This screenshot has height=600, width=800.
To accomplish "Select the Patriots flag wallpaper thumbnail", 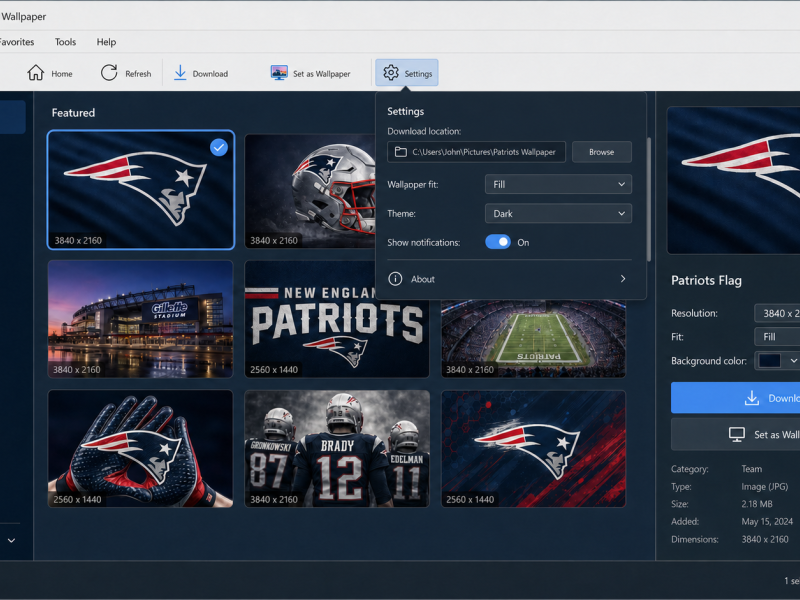I will point(141,190).
